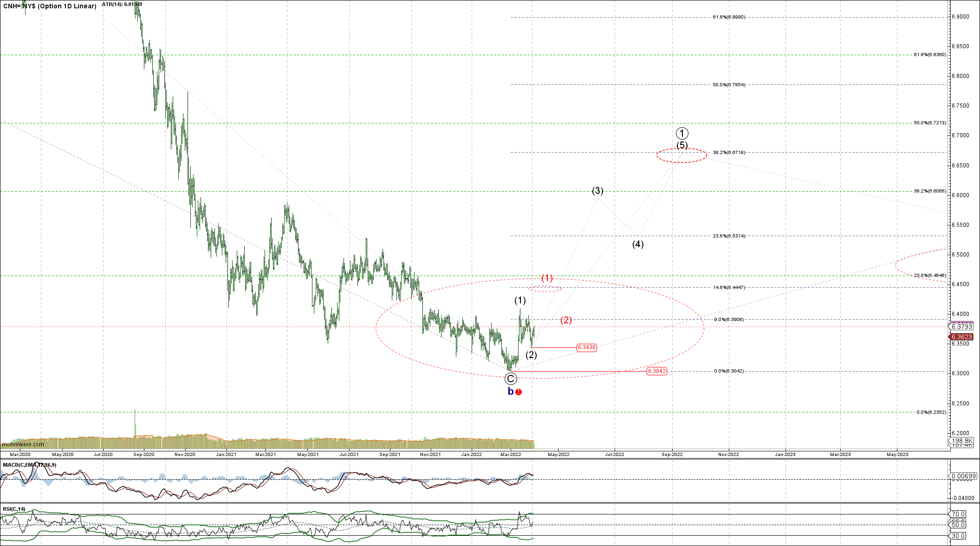The width and height of the screenshot is (980, 546).
Task: Select the blue b wave label
Action: [x=511, y=392]
